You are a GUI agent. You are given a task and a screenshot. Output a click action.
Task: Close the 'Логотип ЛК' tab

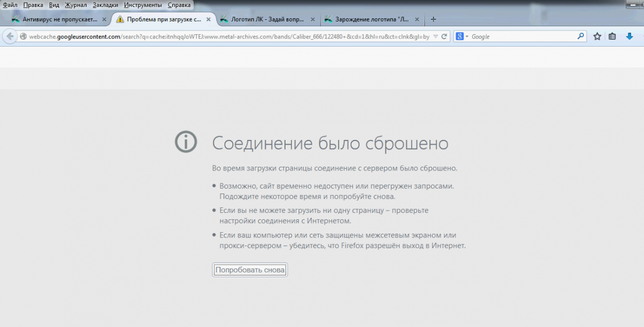pos(312,19)
